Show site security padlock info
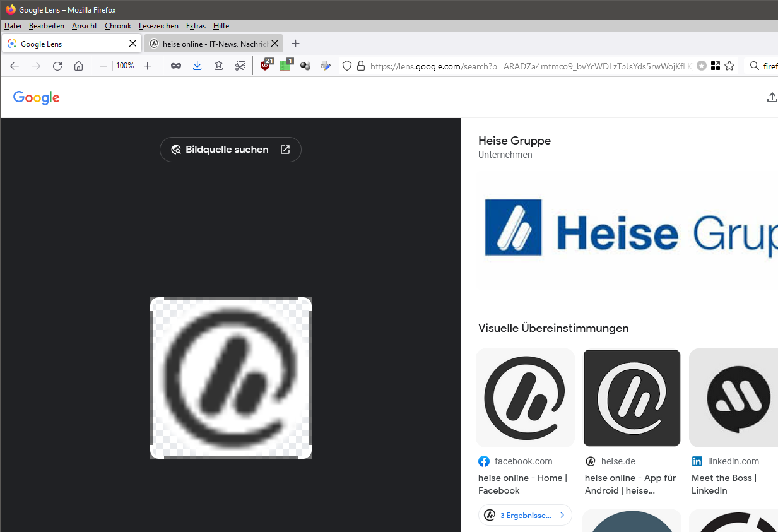This screenshot has width=778, height=532. click(361, 66)
